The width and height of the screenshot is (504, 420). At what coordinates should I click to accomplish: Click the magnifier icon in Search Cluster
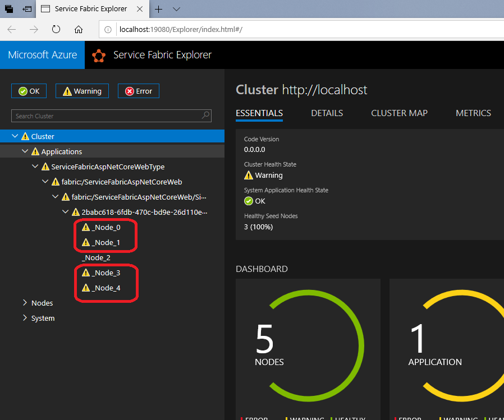tap(205, 116)
